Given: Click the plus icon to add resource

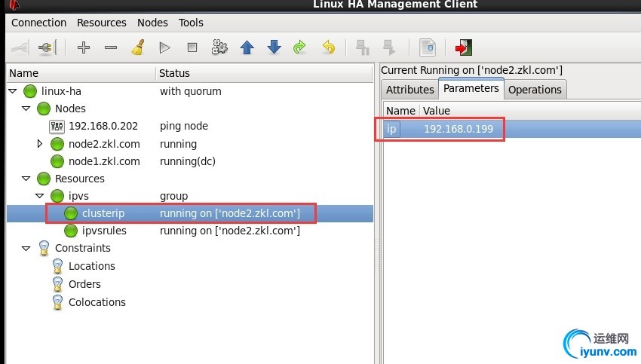Looking at the screenshot, I should (84, 47).
